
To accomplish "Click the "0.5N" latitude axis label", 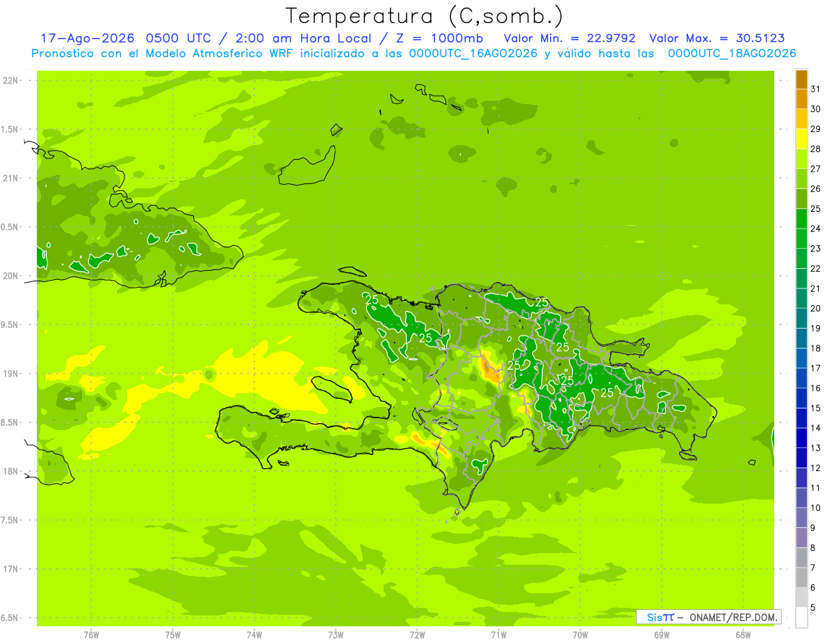I will pyautogui.click(x=10, y=227).
